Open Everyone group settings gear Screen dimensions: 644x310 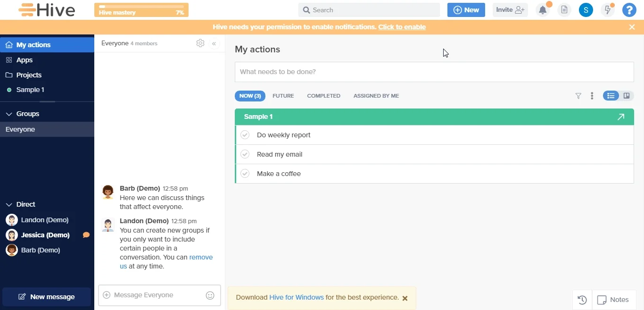[x=200, y=43]
